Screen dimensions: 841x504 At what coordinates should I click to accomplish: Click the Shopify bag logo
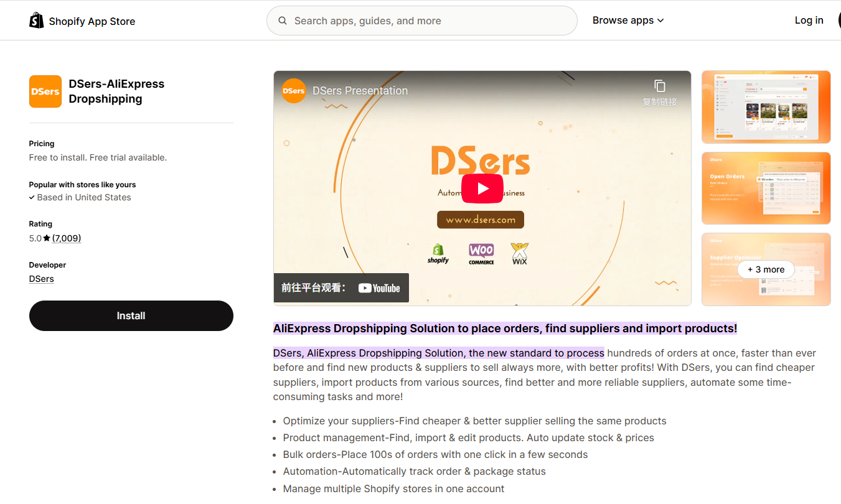coord(36,19)
